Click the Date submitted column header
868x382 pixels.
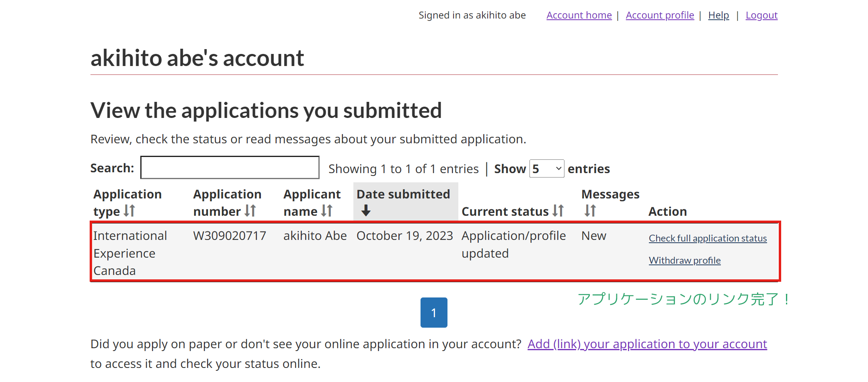403,194
